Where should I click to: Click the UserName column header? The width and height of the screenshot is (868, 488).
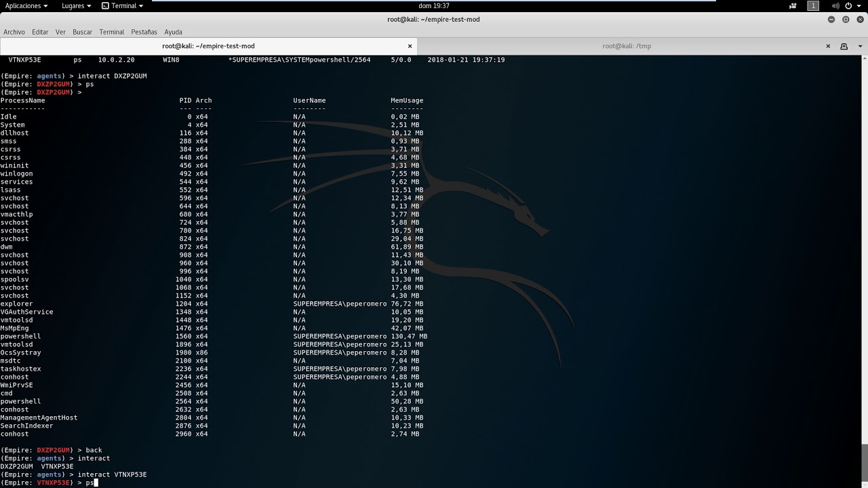click(x=309, y=100)
